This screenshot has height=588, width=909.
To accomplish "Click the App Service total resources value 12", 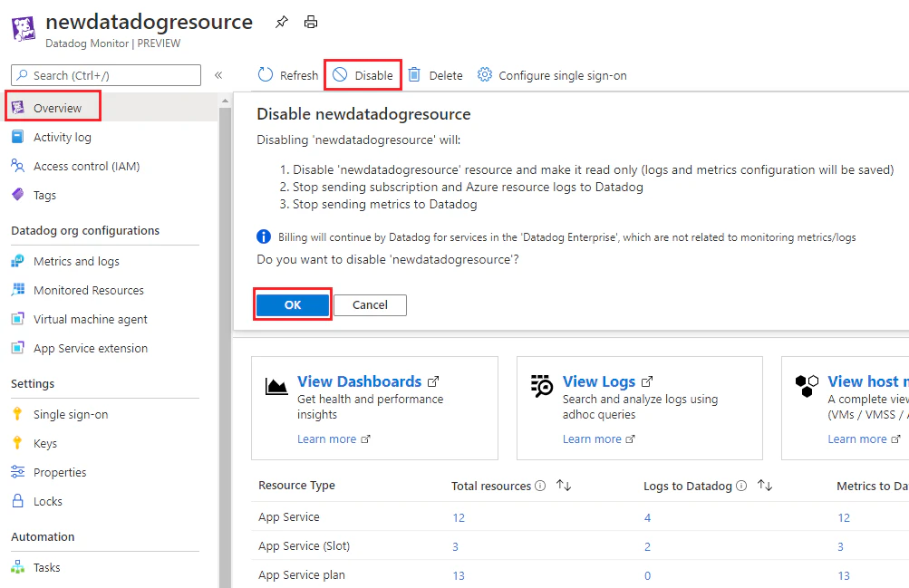I will [459, 517].
